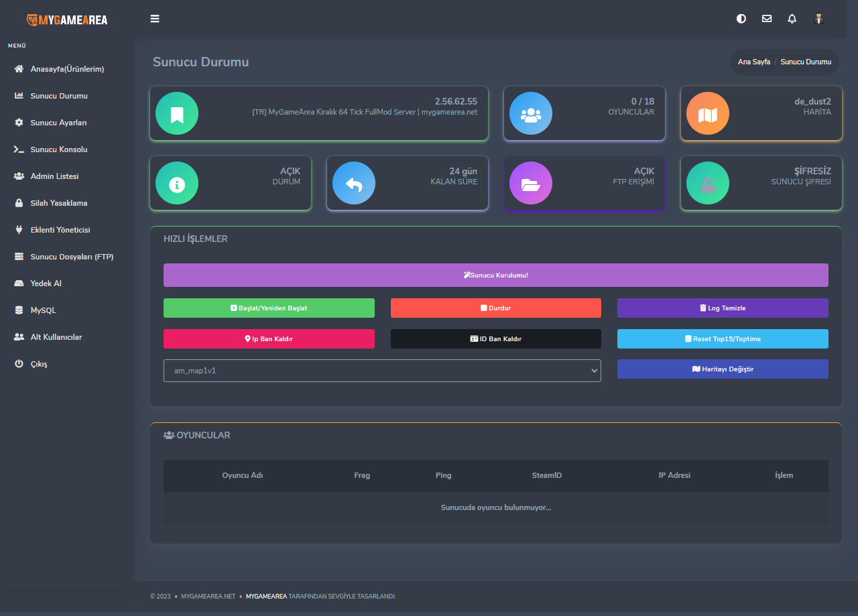Click the orange map icon
This screenshot has width=858, height=616.
(708, 113)
